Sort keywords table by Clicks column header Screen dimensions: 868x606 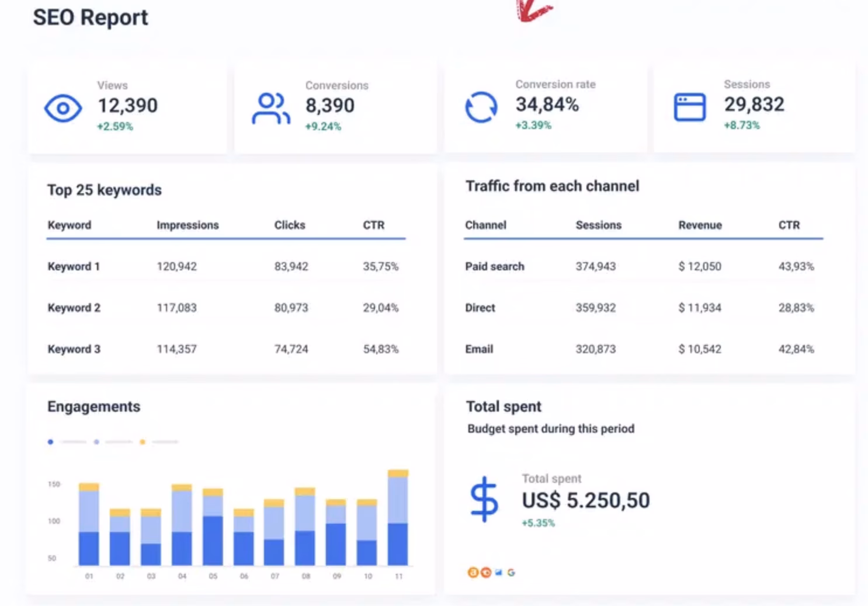coord(290,225)
